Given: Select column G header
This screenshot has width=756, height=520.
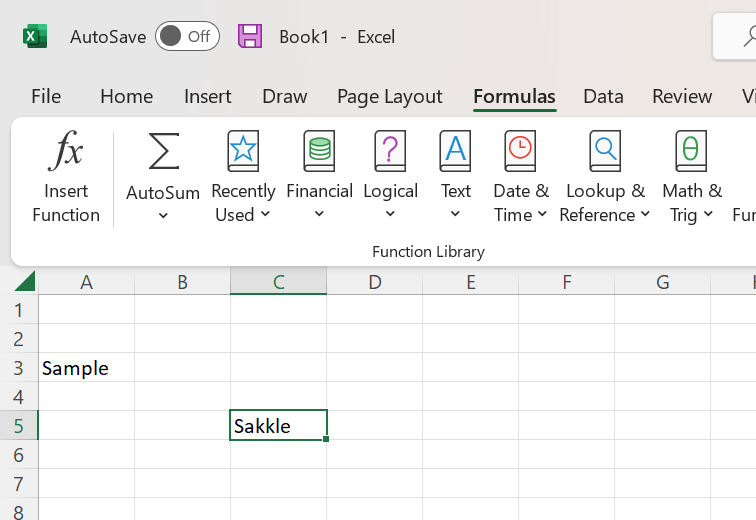Looking at the screenshot, I should tap(662, 282).
